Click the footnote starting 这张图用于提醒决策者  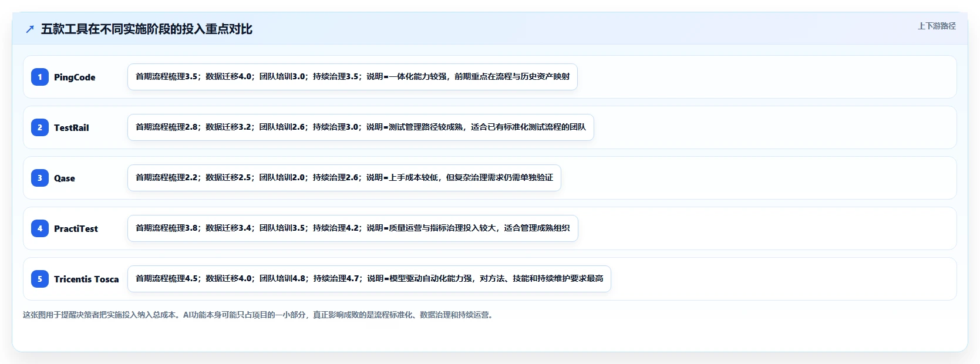pos(260,315)
